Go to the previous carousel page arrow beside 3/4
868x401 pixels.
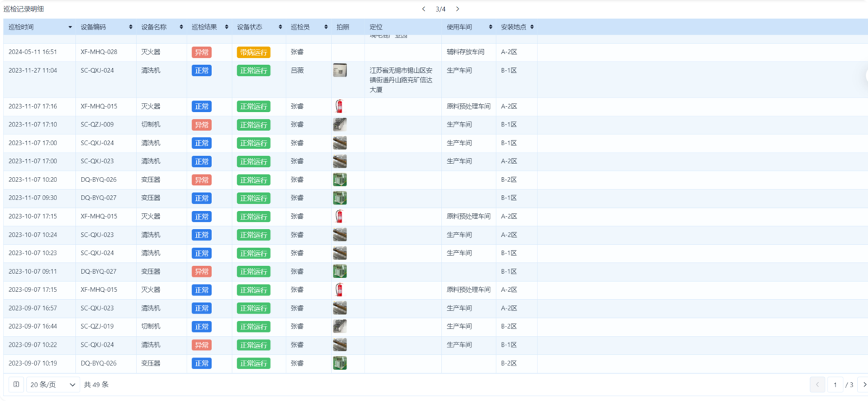pyautogui.click(x=424, y=9)
